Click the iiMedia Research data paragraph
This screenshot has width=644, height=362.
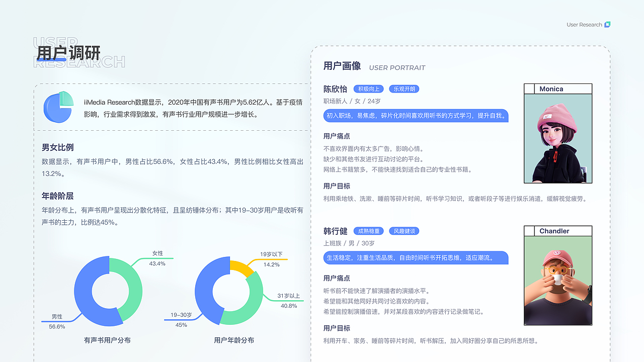click(x=194, y=108)
